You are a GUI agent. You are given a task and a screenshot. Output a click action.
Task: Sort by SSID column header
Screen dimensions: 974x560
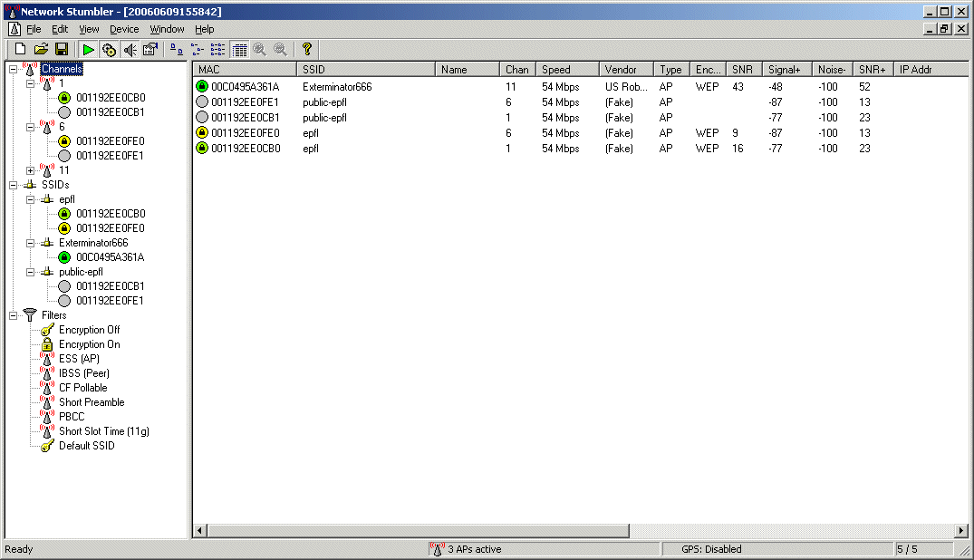coord(365,70)
